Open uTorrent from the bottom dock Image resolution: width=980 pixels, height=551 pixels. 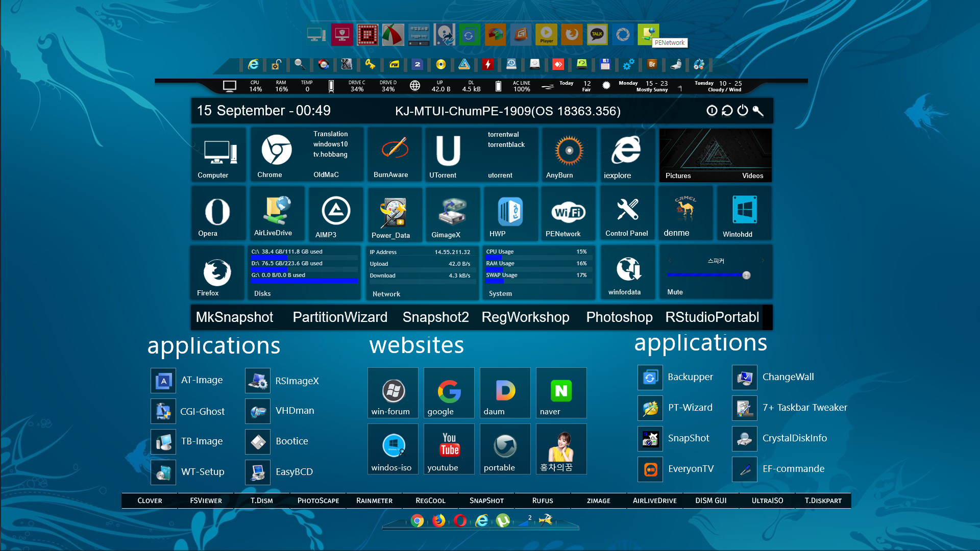503,520
